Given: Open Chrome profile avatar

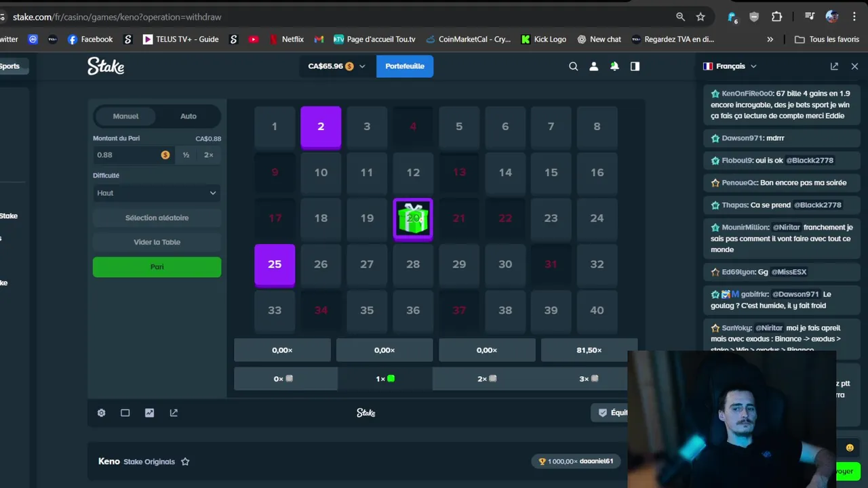Looking at the screenshot, I should coord(832,17).
